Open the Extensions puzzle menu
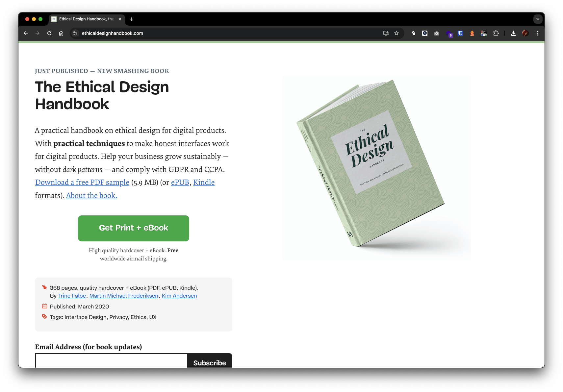This screenshot has width=563, height=392. click(496, 33)
